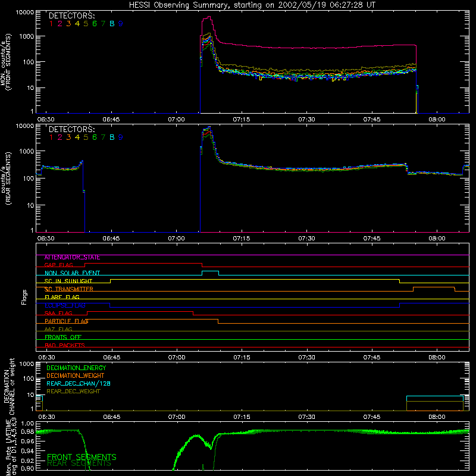Screen dimensions: 476x476
Task: Click the SC_TRANSMITTER flag label
Action: pos(69,289)
